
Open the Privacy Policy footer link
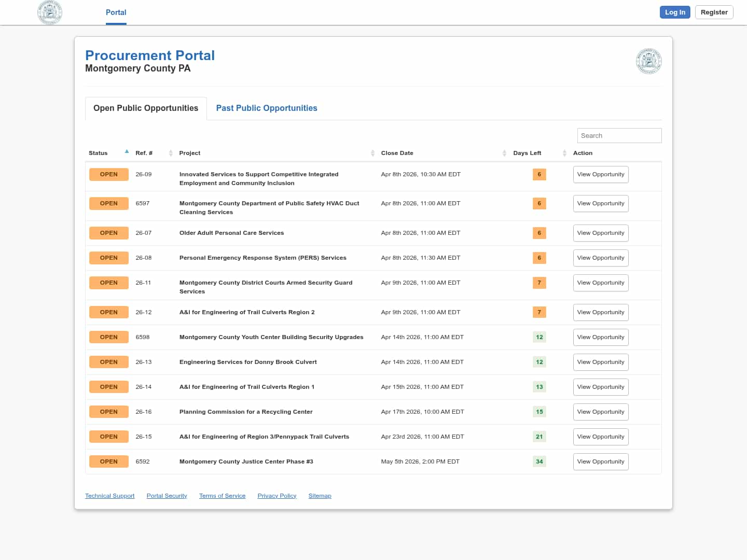pyautogui.click(x=276, y=496)
